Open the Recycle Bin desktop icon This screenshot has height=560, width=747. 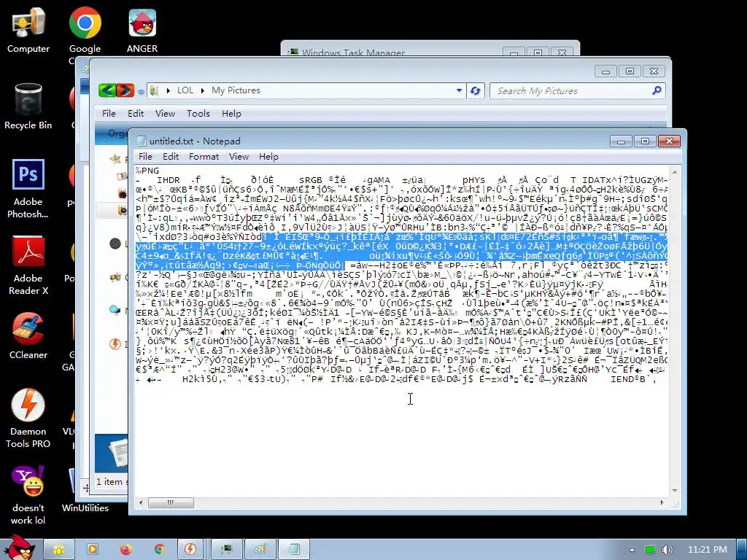pos(28,106)
